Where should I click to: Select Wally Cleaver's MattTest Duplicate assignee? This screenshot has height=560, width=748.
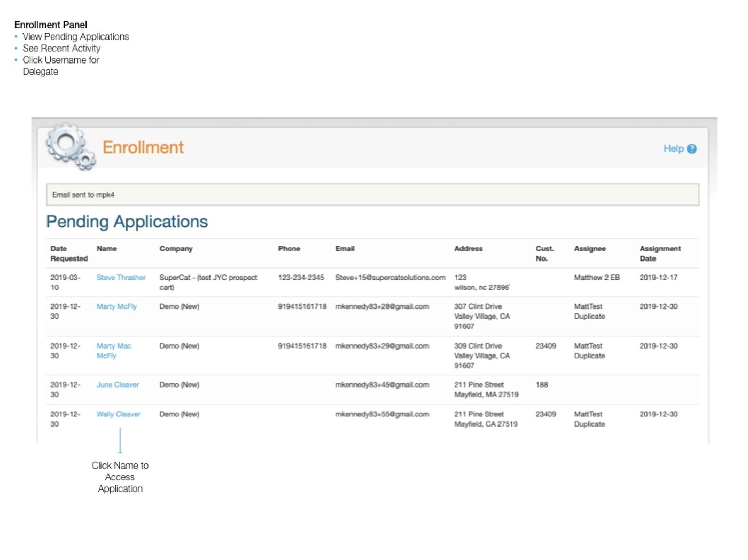[x=589, y=419]
